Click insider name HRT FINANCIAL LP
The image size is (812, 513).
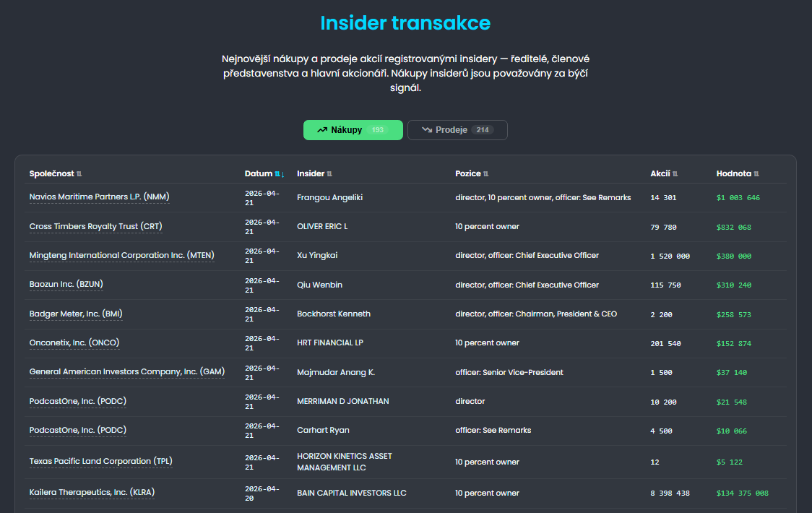tap(330, 343)
